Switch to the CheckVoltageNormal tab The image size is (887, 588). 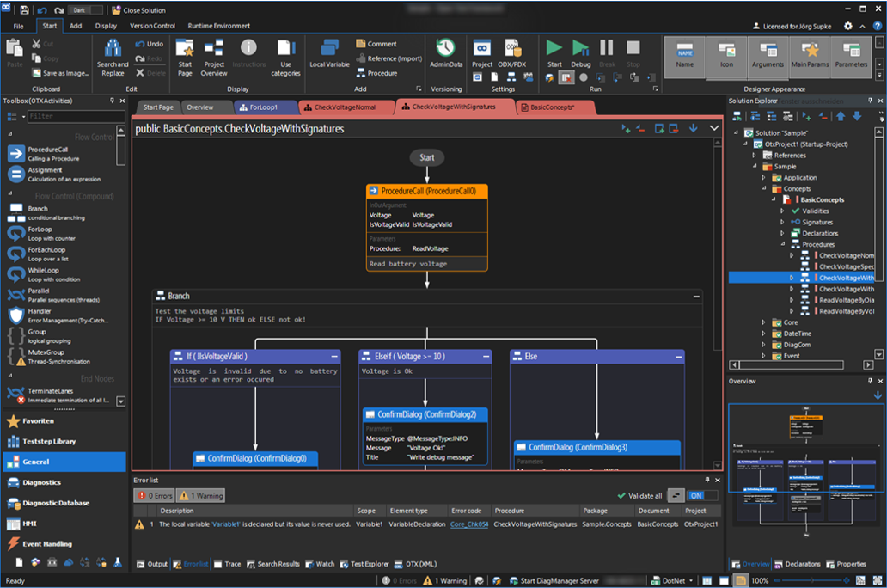(346, 107)
